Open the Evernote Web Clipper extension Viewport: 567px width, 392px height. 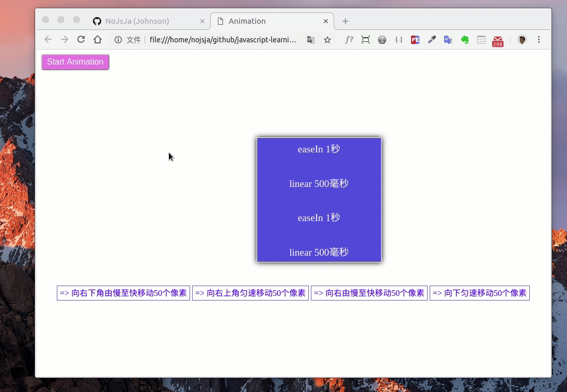point(464,39)
